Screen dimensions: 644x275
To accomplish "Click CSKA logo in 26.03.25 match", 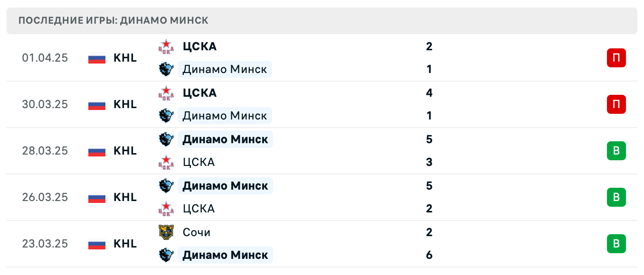I will [x=166, y=209].
